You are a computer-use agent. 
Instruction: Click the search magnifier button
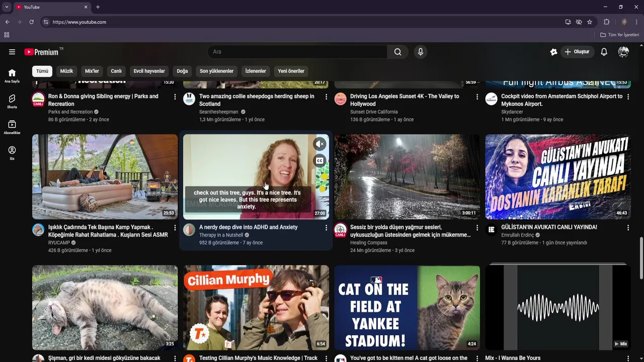coord(398,52)
